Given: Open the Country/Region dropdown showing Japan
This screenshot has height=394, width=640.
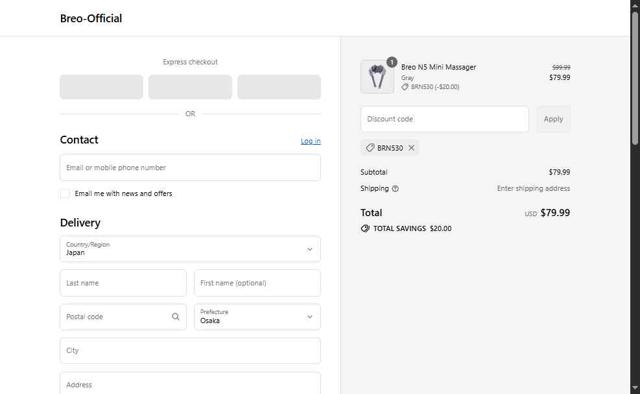Looking at the screenshot, I should pyautogui.click(x=190, y=249).
